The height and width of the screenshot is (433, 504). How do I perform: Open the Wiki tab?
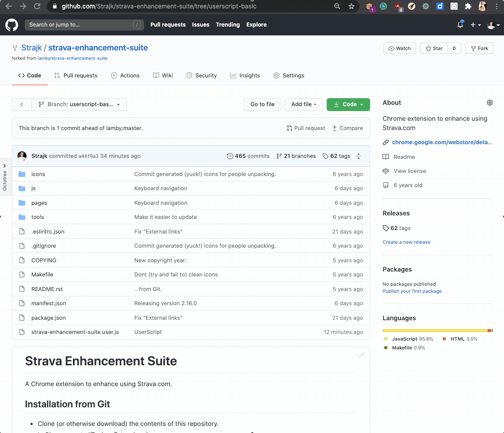click(x=163, y=76)
